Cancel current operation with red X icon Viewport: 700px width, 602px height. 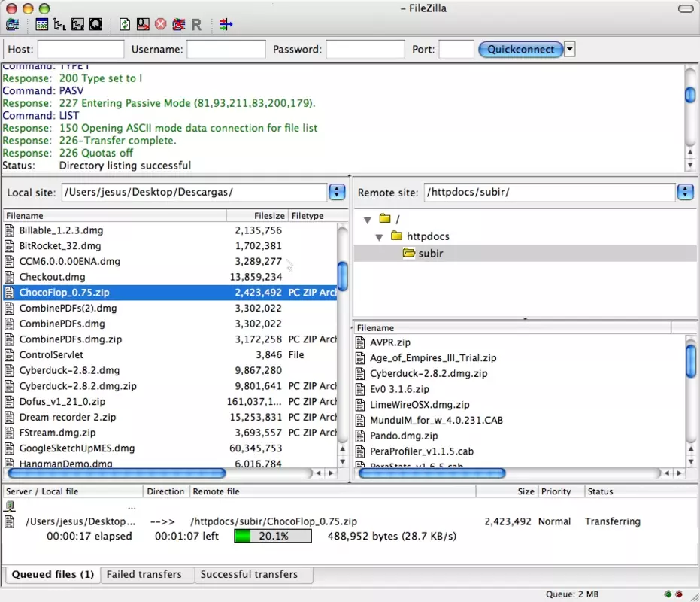(161, 24)
